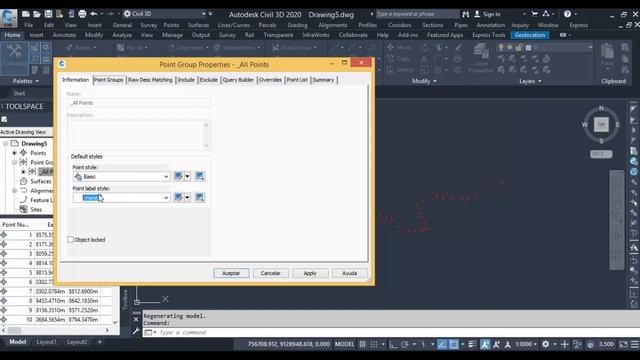
Task: Click the TOP face of the ViewCube
Action: 601,124
